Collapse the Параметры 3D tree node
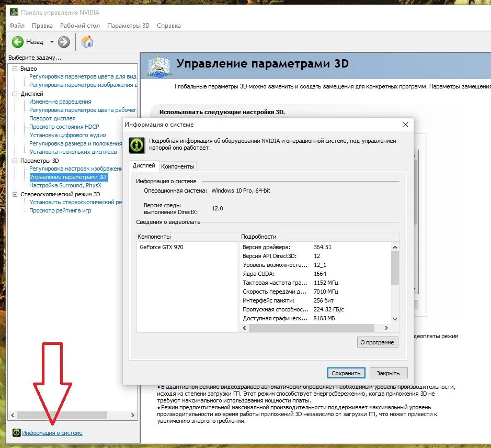The image size is (491, 448). click(15, 161)
